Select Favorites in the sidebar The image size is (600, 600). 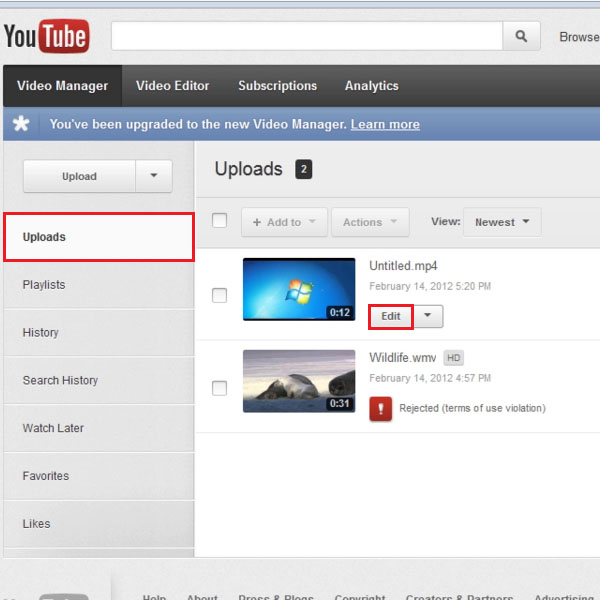99,476
